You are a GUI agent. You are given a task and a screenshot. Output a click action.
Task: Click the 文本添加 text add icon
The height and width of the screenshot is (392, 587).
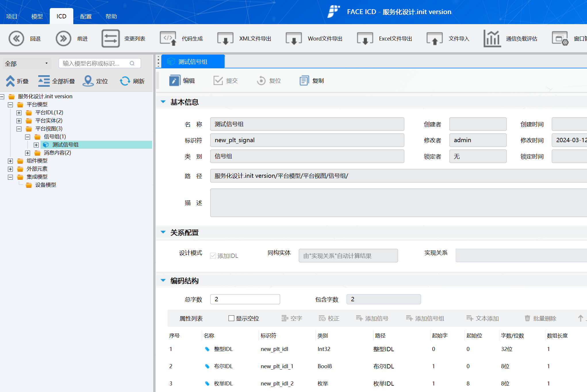(x=470, y=318)
